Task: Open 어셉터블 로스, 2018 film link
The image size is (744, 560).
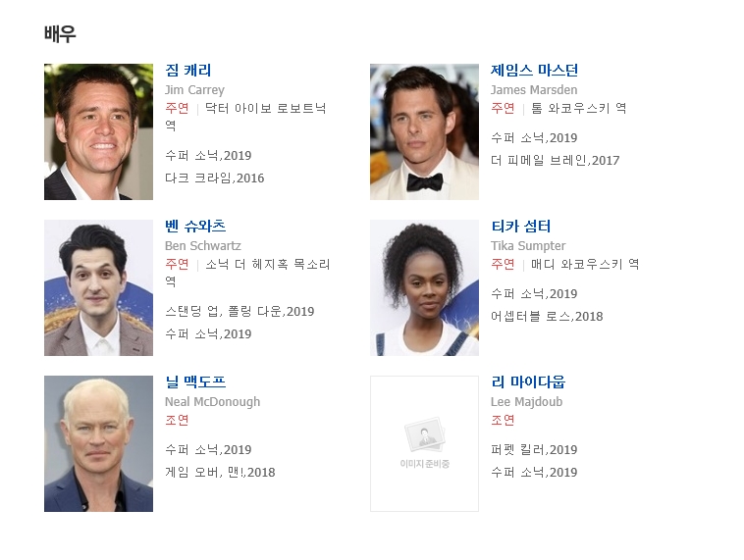Action: click(547, 317)
